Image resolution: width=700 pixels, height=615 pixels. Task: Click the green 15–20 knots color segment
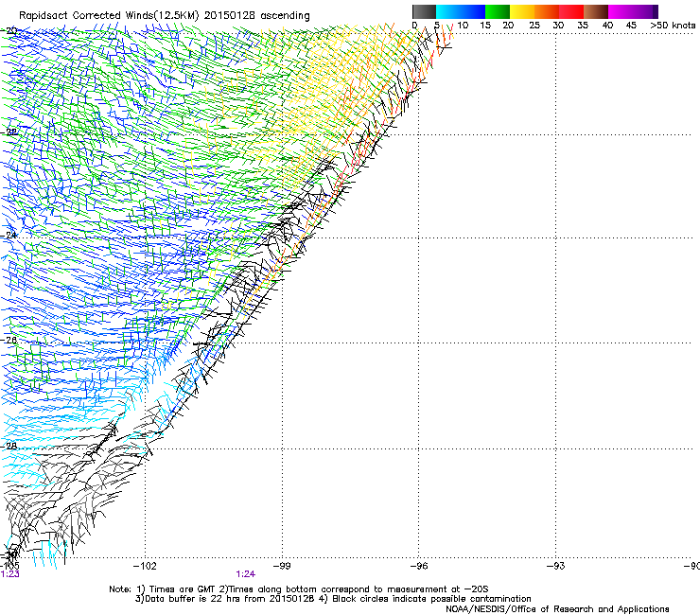498,11
